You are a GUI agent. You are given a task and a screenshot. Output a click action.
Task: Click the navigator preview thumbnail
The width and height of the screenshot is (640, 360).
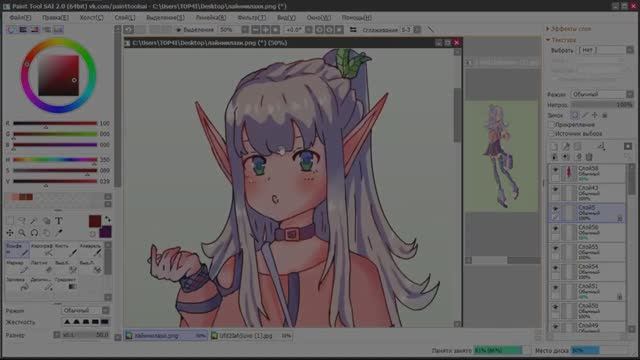click(502, 156)
